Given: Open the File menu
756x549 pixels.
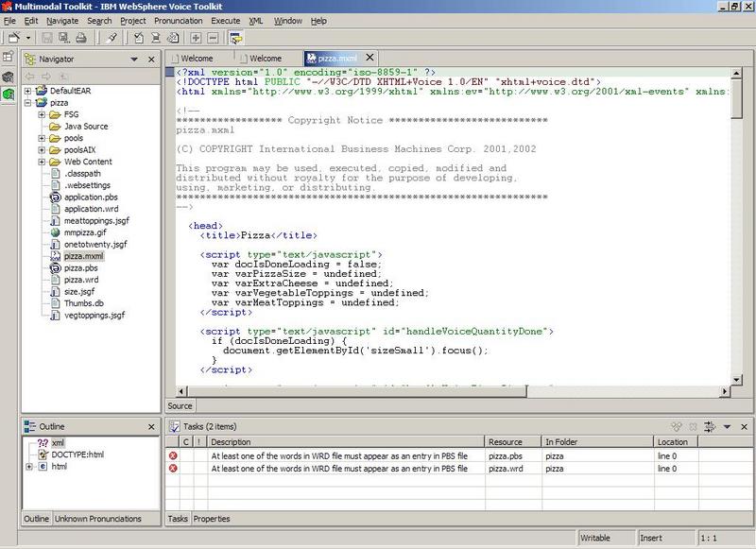Looking at the screenshot, I should tap(9, 21).
